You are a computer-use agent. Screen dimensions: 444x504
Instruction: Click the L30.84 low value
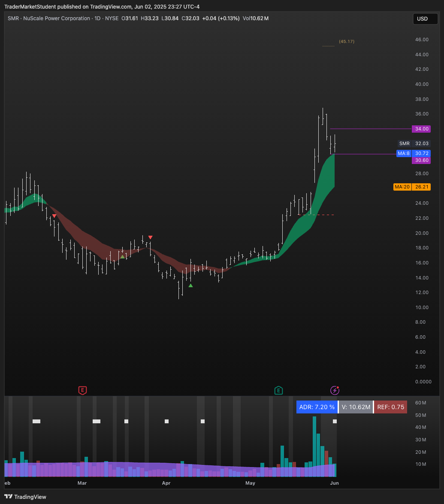[x=170, y=18]
